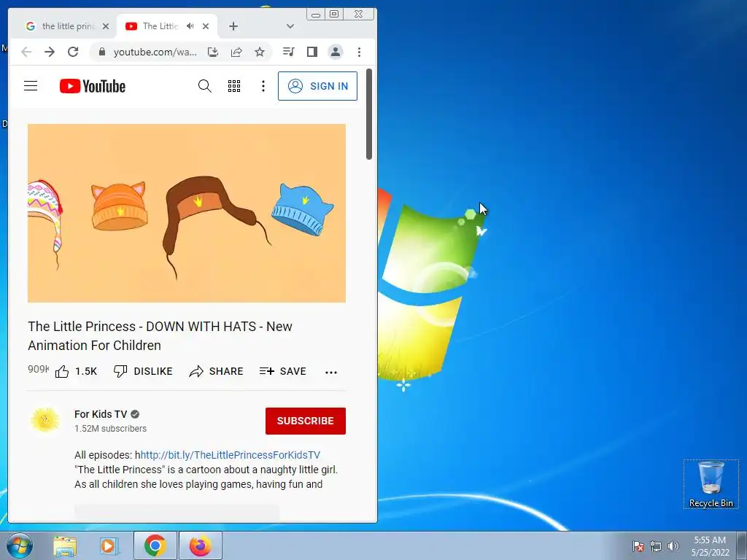The height and width of the screenshot is (560, 747).
Task: Click the share this page icon
Action: [x=236, y=52]
